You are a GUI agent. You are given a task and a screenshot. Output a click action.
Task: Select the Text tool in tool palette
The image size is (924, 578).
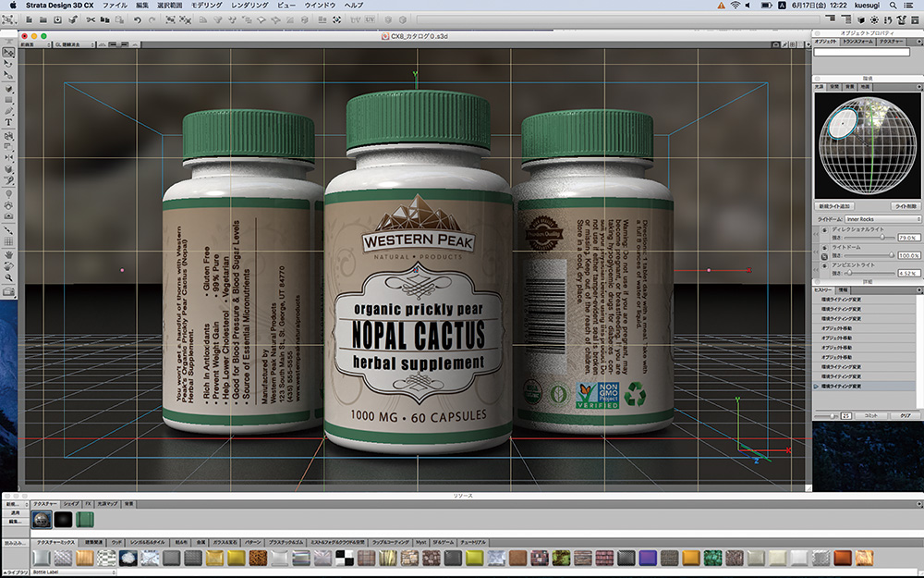(x=9, y=122)
